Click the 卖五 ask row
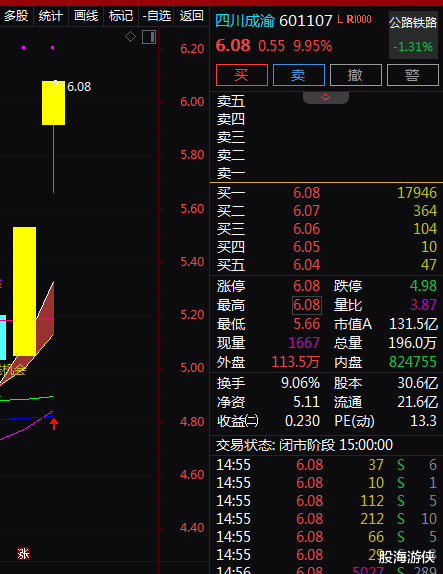 point(326,101)
